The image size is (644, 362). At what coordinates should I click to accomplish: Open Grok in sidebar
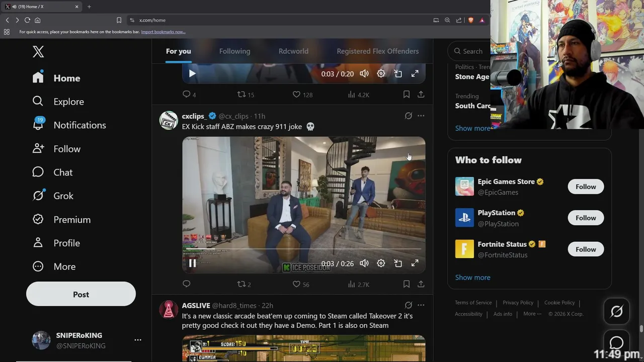(53, 196)
